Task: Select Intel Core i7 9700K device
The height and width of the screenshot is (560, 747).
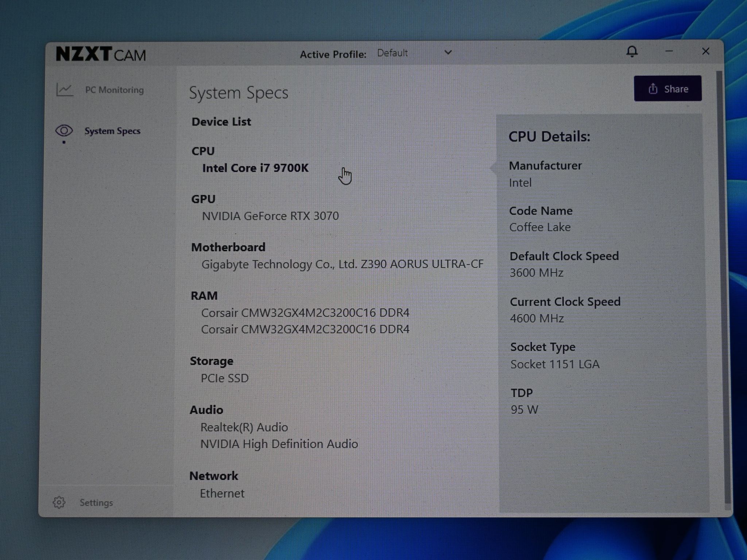Action: coord(255,168)
